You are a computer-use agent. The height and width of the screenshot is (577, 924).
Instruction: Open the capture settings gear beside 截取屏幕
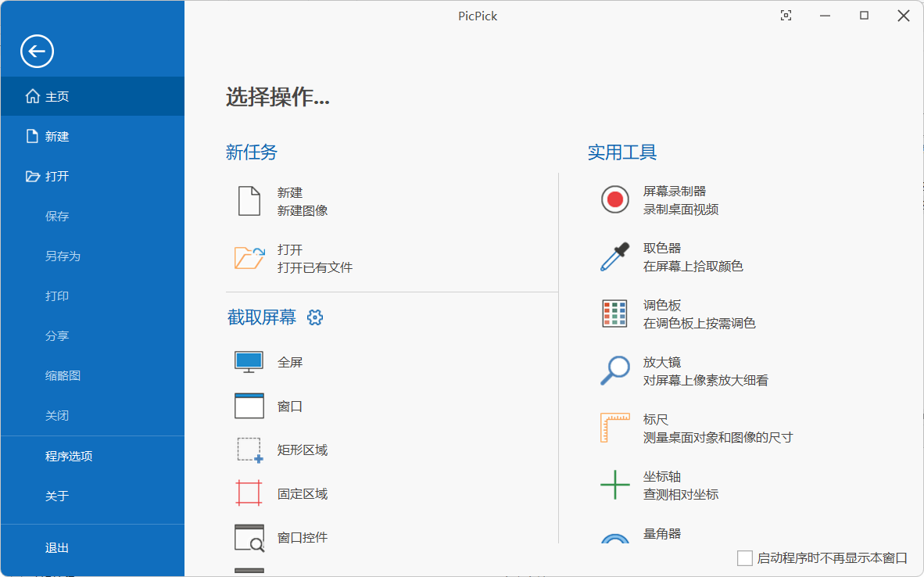point(314,317)
